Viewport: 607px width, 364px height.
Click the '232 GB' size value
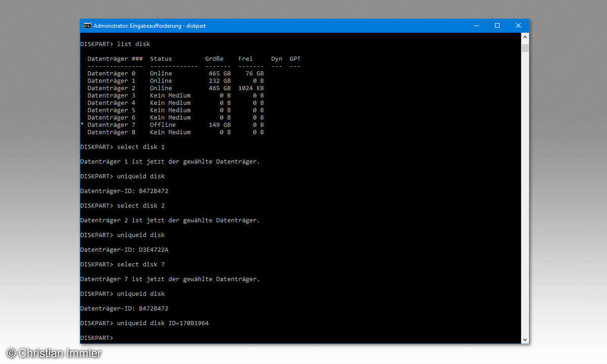point(220,81)
